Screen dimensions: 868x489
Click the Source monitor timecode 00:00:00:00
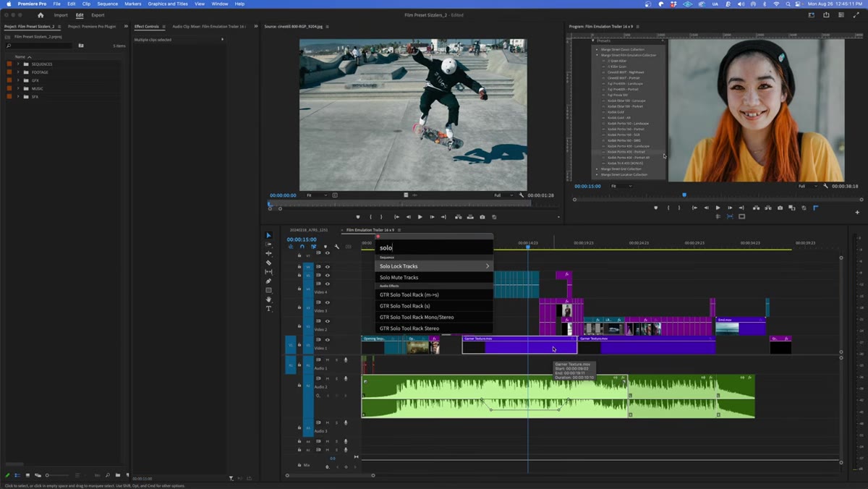pyautogui.click(x=283, y=195)
